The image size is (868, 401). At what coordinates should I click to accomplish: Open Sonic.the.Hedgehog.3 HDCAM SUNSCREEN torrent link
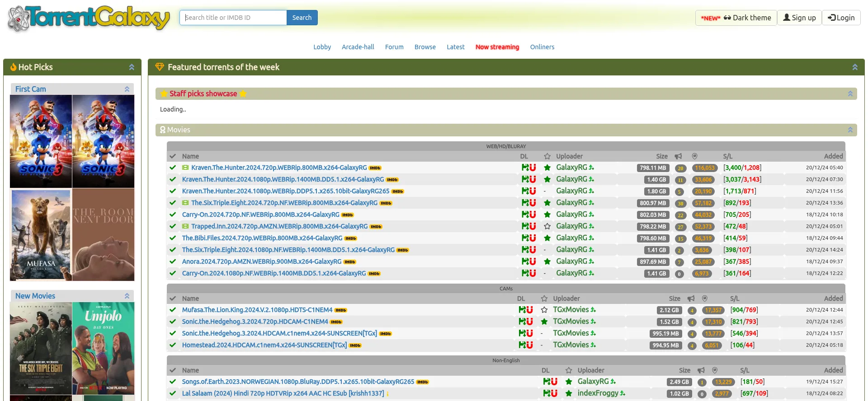point(279,333)
